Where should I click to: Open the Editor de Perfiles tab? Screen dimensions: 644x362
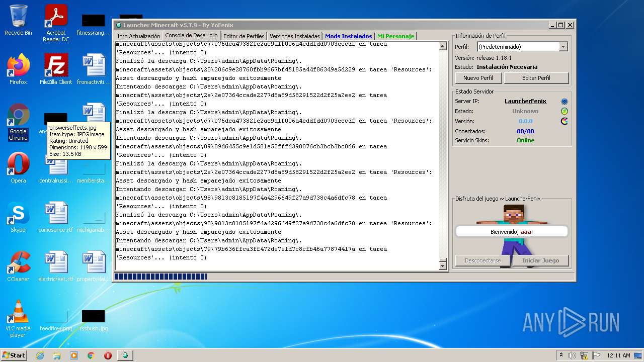244,36
